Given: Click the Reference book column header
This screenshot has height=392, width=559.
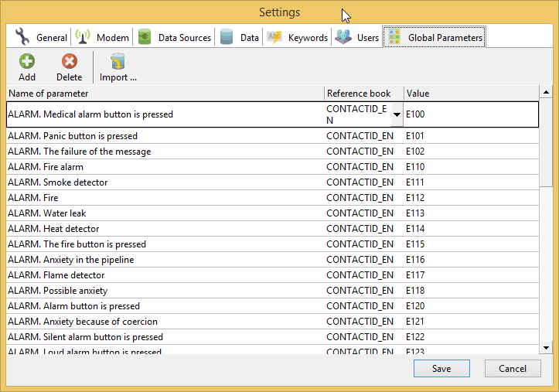Looking at the screenshot, I should pyautogui.click(x=364, y=94).
